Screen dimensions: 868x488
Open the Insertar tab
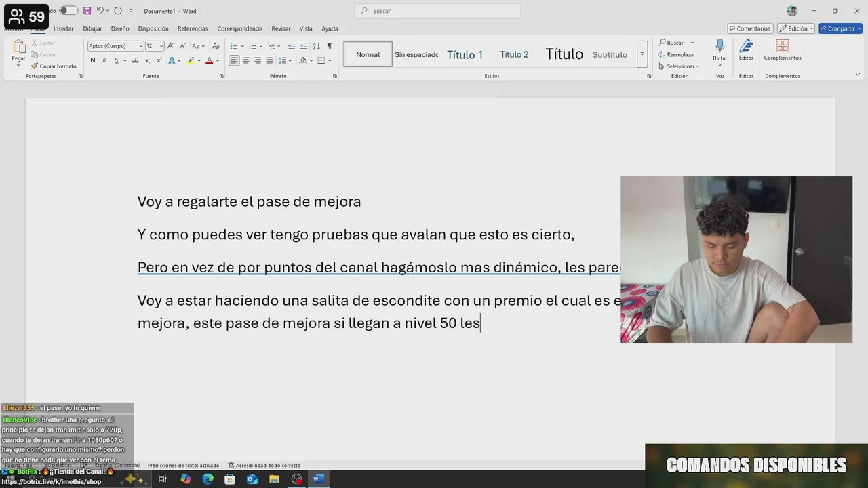pyautogui.click(x=64, y=28)
